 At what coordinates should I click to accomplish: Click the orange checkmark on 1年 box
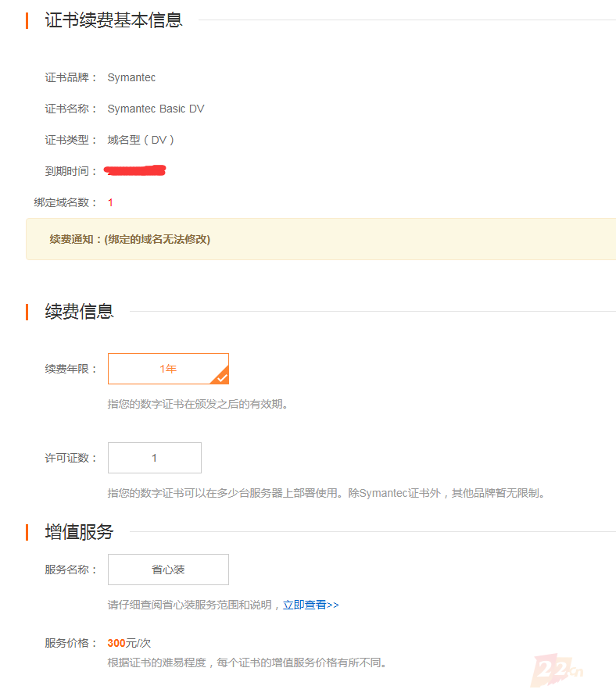(221, 377)
